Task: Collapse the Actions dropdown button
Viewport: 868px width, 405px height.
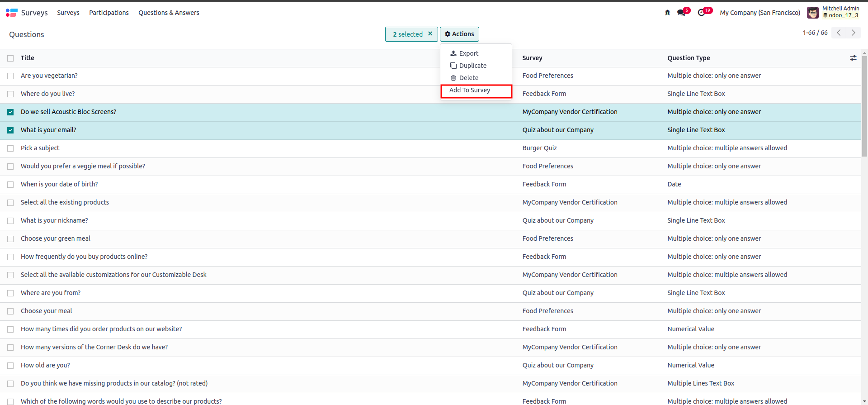Action: [x=459, y=34]
